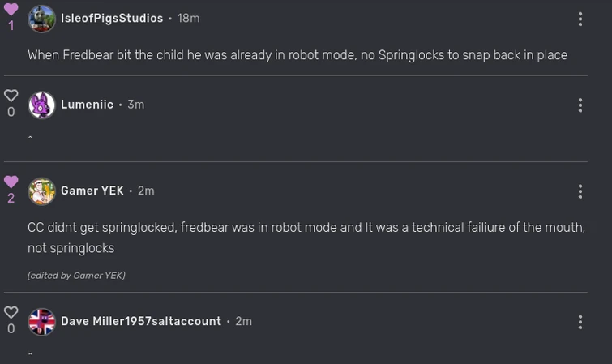This screenshot has width=612, height=364.
Task: Click the "edited by Gamer YEK" note
Action: 76,276
